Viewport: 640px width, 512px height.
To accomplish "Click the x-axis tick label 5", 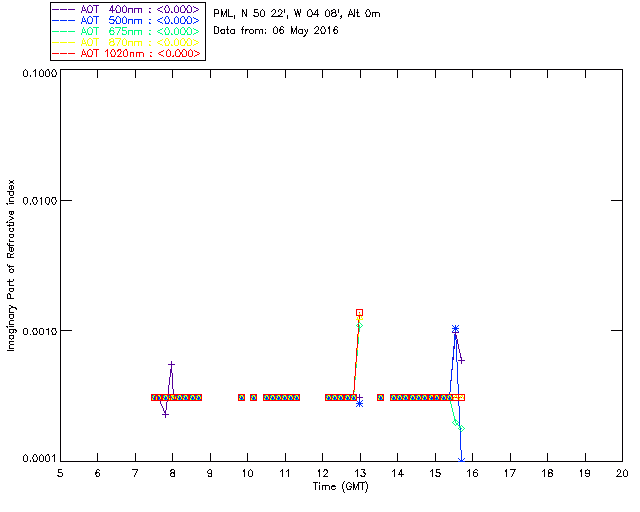I will pyautogui.click(x=60, y=473).
